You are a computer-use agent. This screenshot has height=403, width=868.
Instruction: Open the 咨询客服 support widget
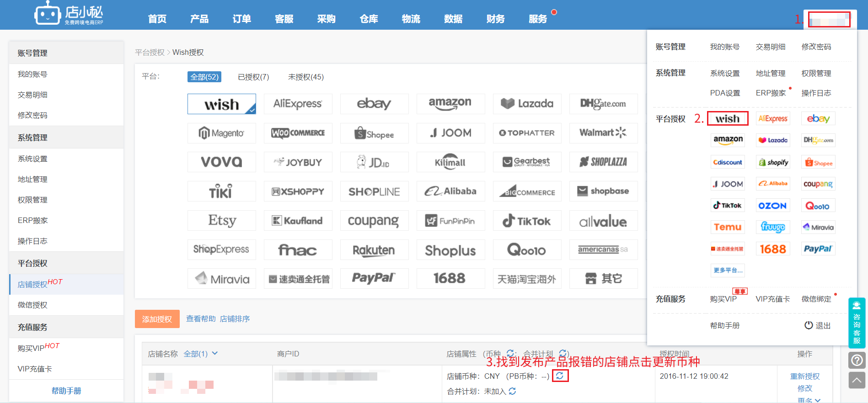pyautogui.click(x=857, y=323)
